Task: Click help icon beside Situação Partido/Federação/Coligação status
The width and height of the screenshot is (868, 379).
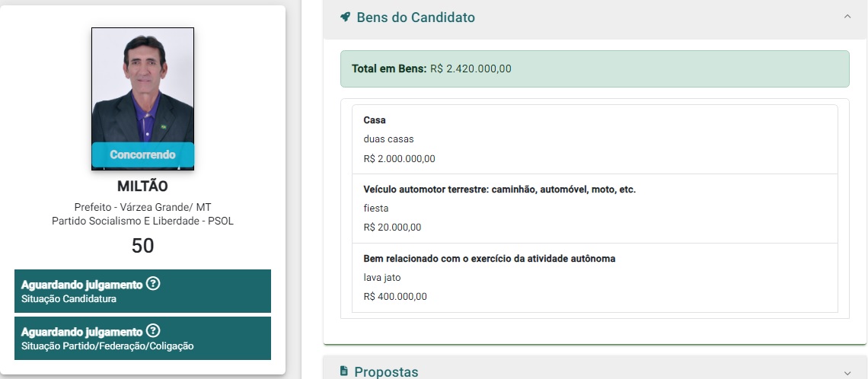Action: [153, 331]
